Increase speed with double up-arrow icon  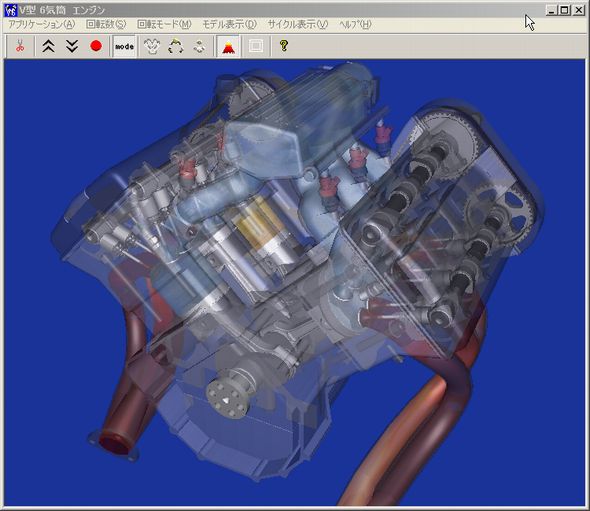click(x=49, y=46)
